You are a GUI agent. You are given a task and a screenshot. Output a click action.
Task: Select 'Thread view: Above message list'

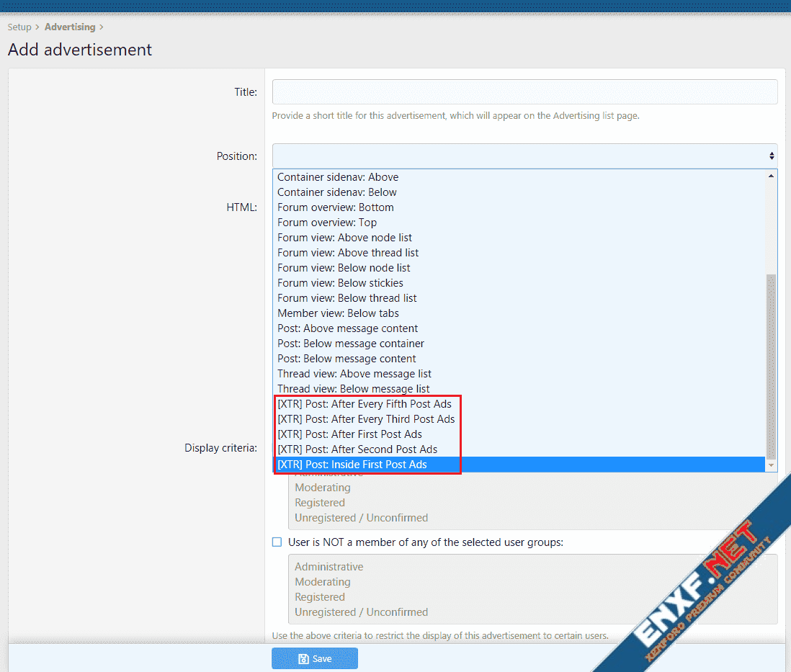click(x=354, y=374)
